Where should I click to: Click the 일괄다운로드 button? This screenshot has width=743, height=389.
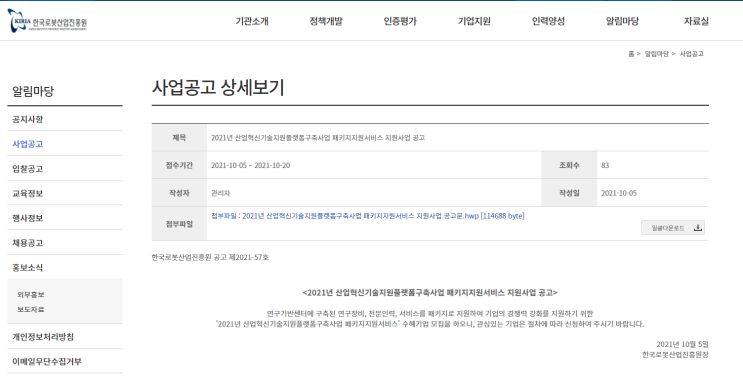point(673,228)
